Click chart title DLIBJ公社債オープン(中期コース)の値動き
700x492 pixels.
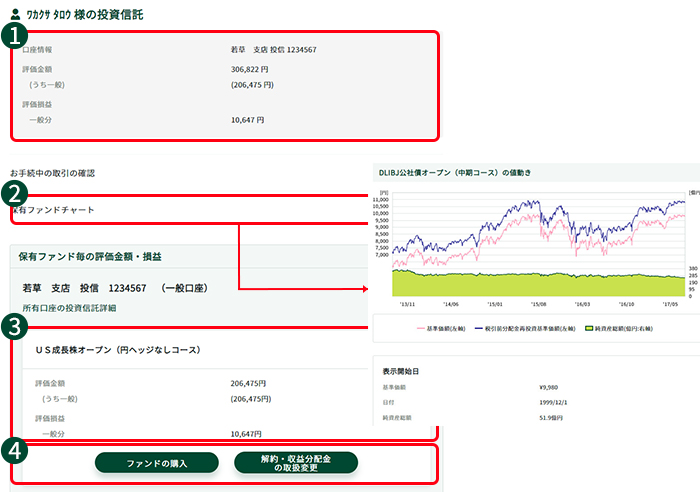454,173
